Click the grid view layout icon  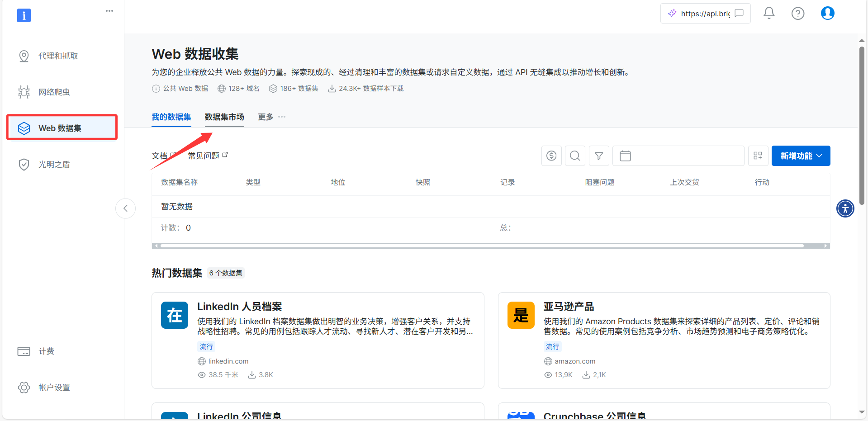click(x=758, y=156)
